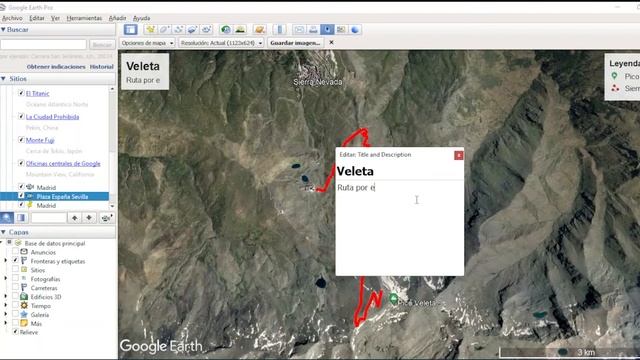Uncheck Oficinas centrales de Google checkbox
The width and height of the screenshot is (640, 360).
point(21,163)
